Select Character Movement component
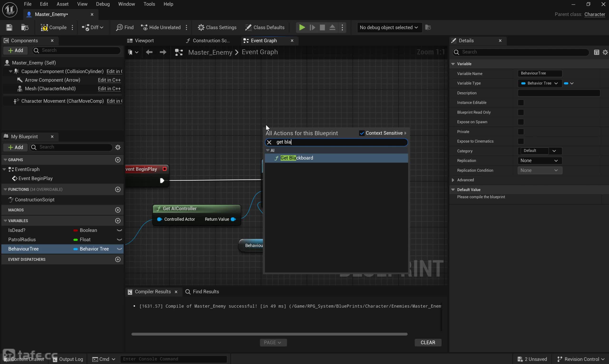 click(62, 101)
